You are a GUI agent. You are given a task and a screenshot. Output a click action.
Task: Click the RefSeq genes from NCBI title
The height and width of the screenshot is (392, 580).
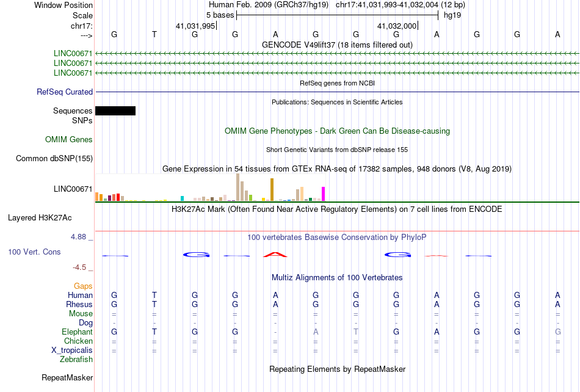coord(337,83)
